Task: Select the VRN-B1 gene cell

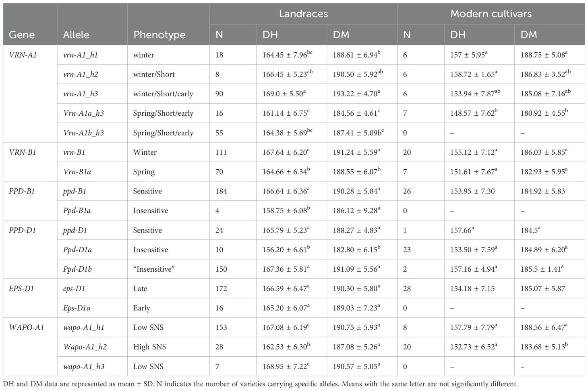Action: (x=23, y=152)
